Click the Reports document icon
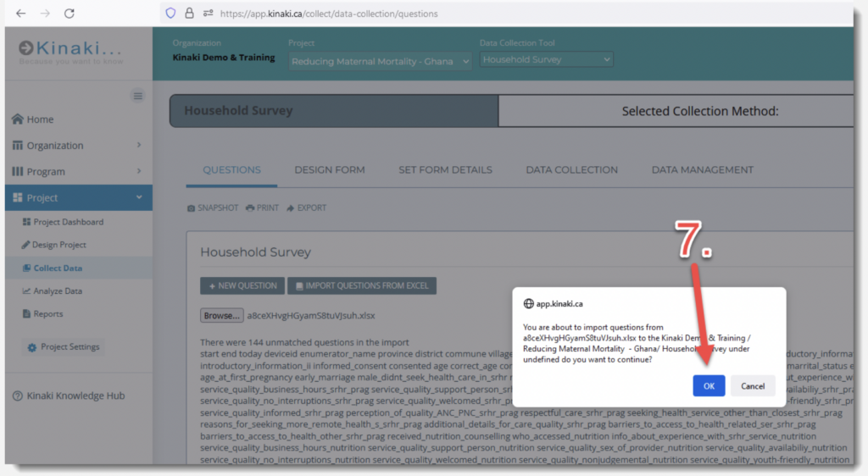This screenshot has height=476, width=868. tap(26, 313)
